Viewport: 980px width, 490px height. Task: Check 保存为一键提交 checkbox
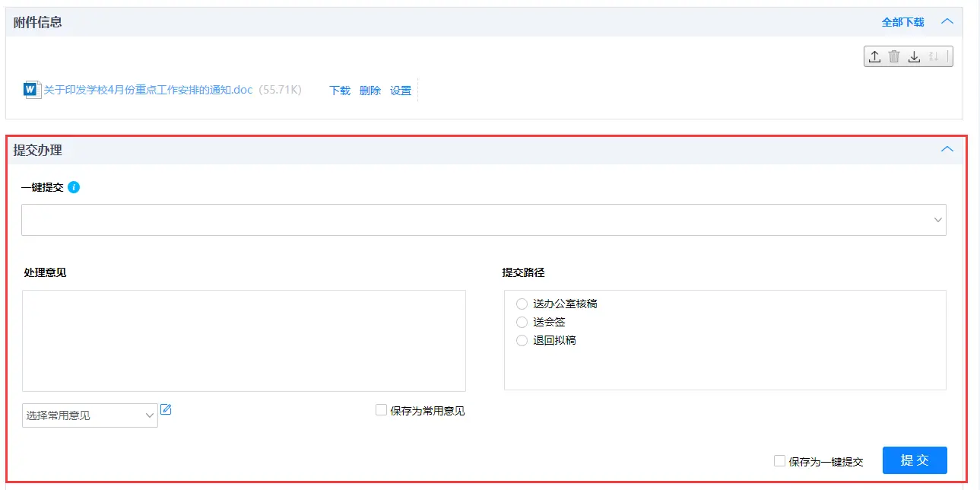[779, 460]
